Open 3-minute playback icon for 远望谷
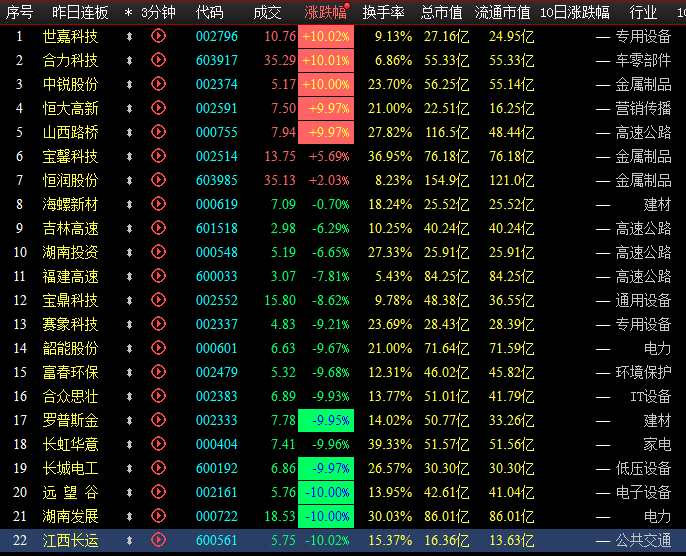The height and width of the screenshot is (556, 686). 158,492
